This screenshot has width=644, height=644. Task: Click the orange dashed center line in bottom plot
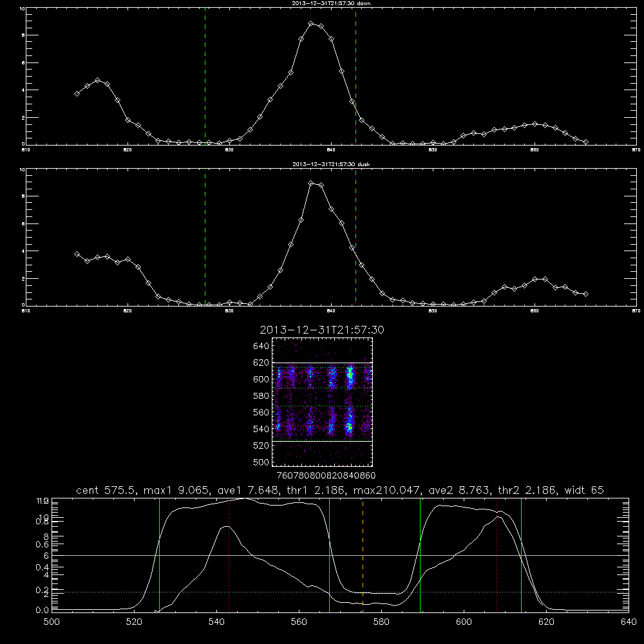pos(363,555)
